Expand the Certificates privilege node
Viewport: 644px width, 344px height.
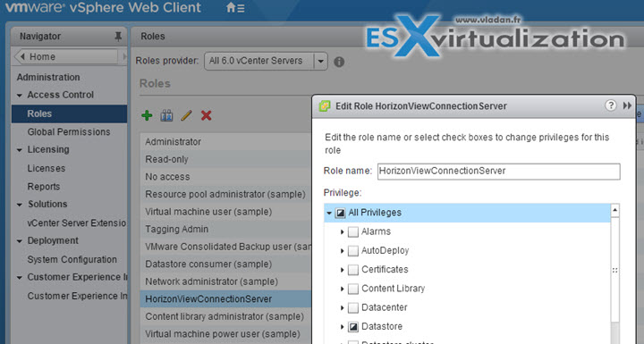[342, 270]
